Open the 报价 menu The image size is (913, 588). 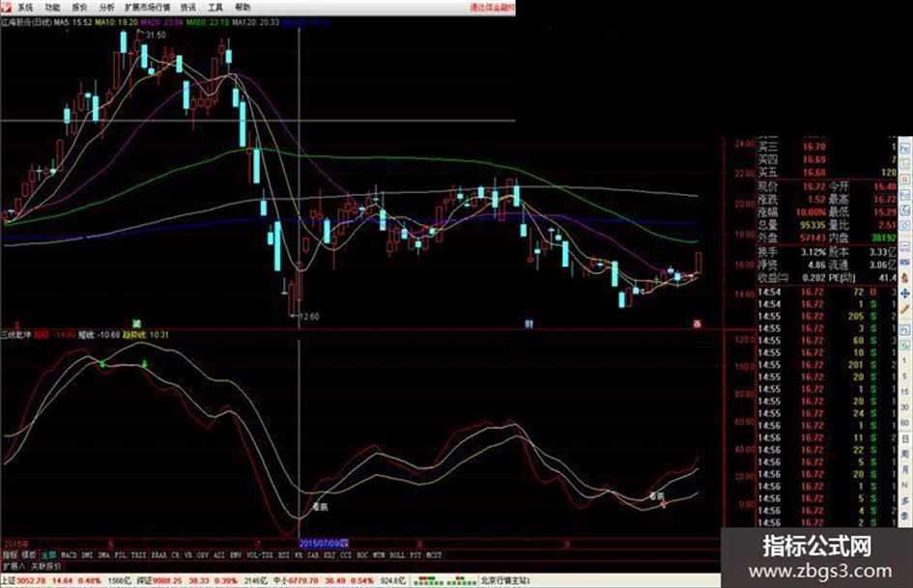(79, 7)
